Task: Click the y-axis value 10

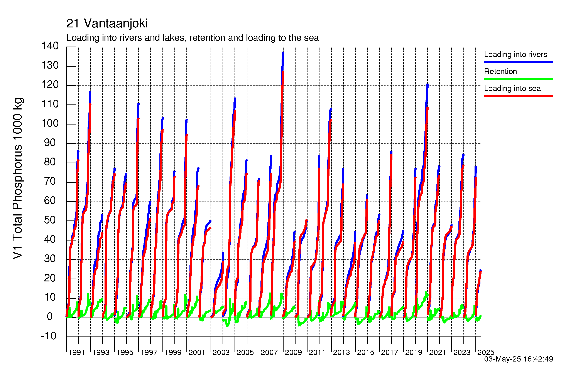Action: point(50,297)
